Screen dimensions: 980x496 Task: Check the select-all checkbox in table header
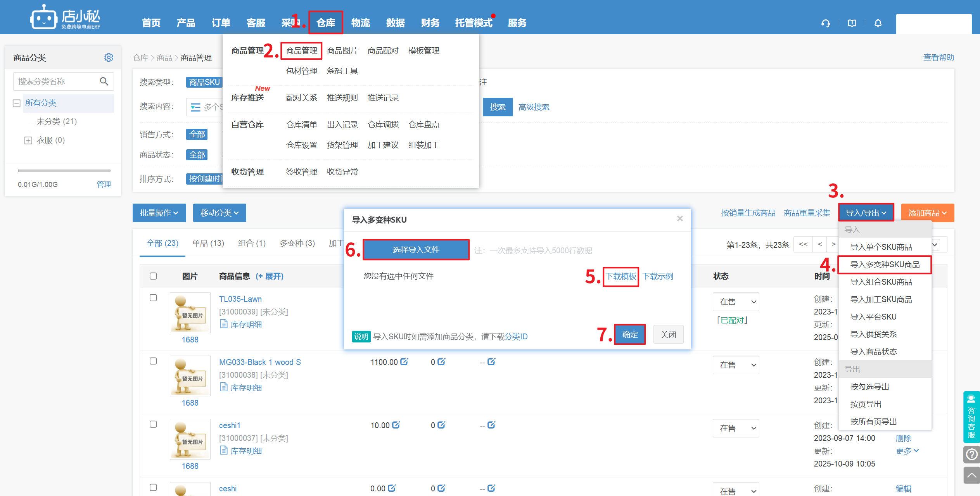pyautogui.click(x=153, y=276)
